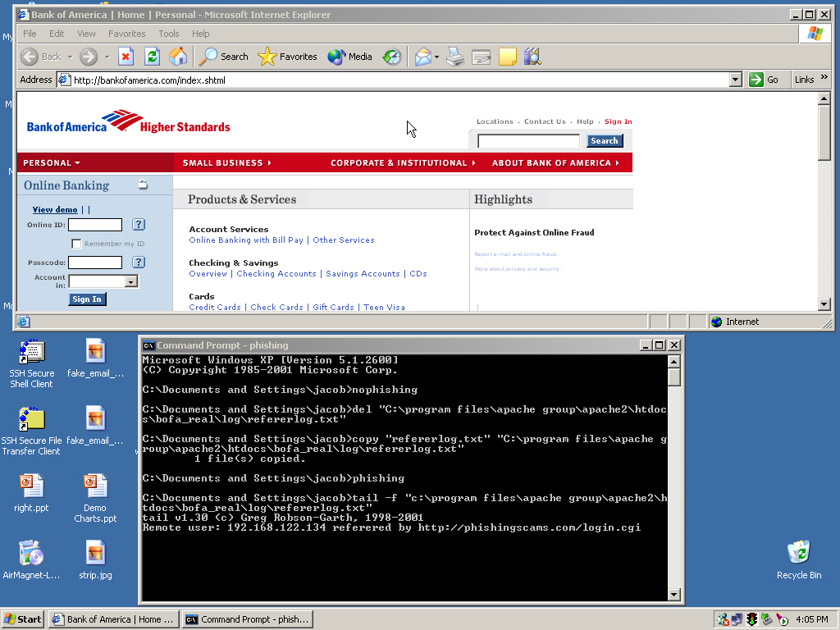Click the Refresh icon in IE toolbar
Image resolution: width=840 pixels, height=630 pixels.
152,57
